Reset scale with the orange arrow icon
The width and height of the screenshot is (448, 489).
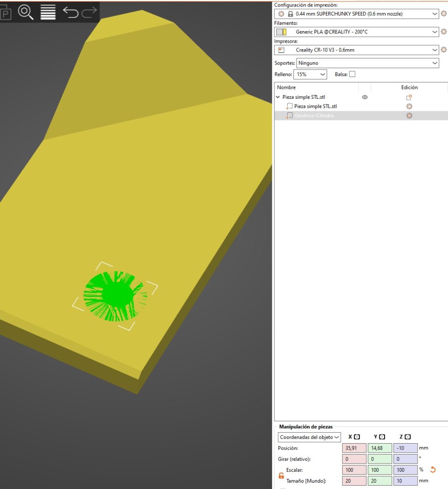(x=433, y=469)
